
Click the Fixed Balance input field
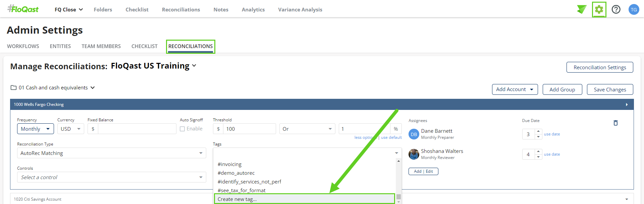tap(137, 129)
